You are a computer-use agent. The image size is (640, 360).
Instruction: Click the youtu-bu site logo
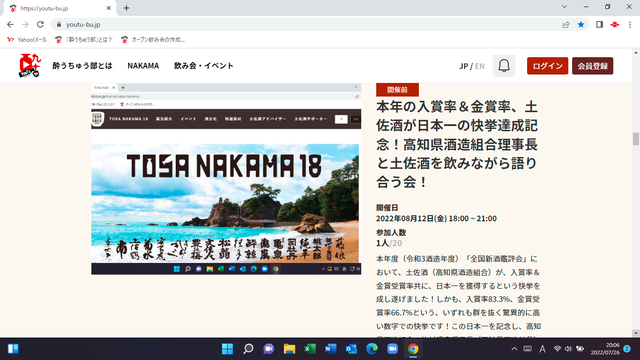[x=30, y=65]
